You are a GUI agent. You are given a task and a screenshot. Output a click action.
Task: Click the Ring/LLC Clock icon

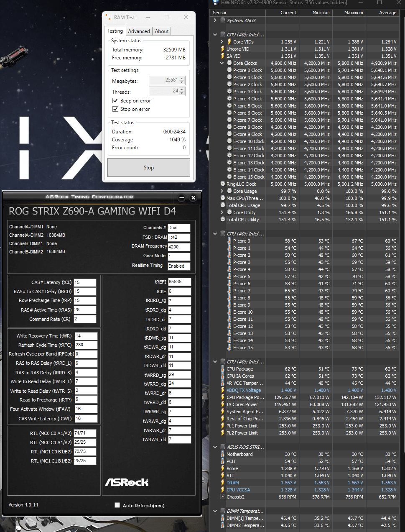tap(222, 184)
